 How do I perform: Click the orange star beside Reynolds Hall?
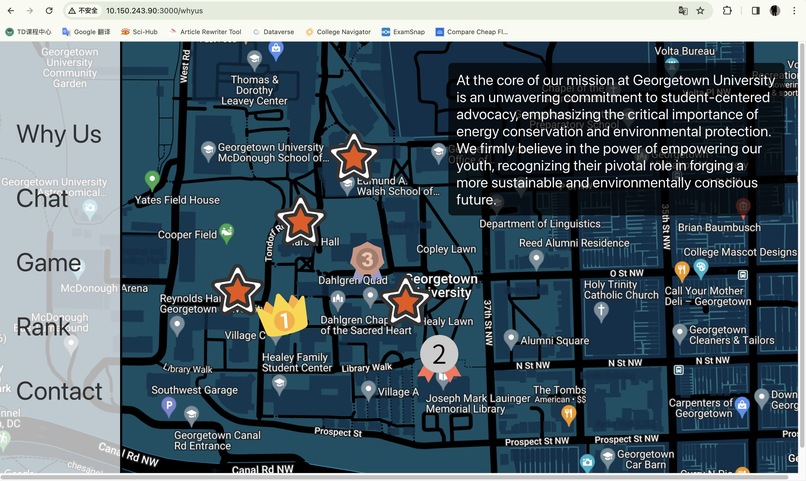point(237,290)
